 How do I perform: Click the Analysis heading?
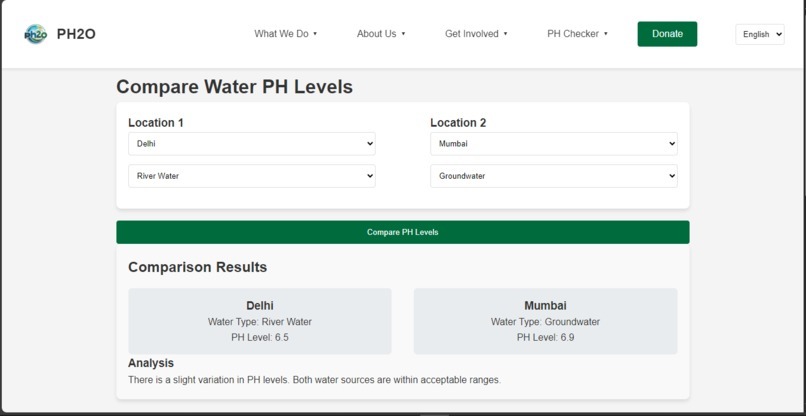tap(151, 363)
